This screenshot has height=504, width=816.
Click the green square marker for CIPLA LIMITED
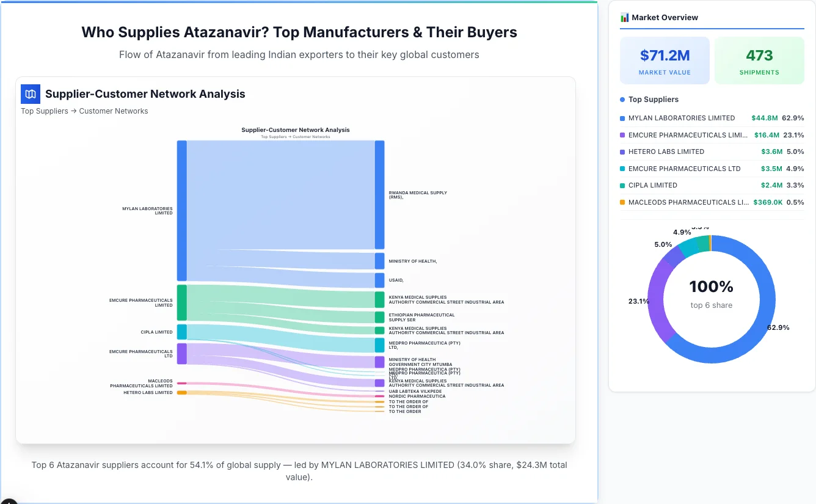click(x=624, y=185)
